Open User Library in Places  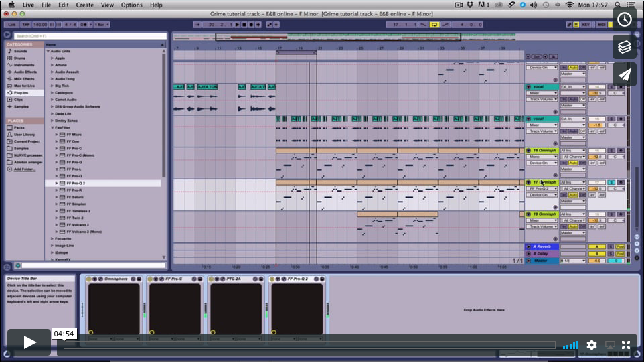24,135
